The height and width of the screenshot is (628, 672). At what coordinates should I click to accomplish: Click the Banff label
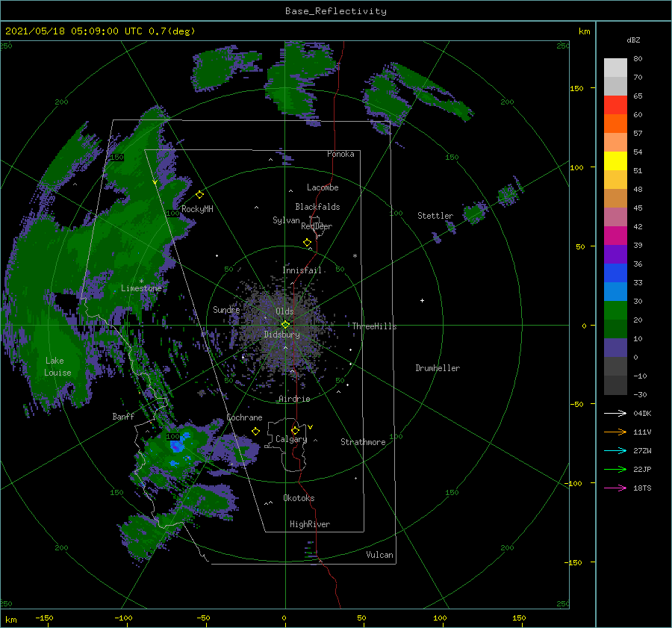point(123,416)
